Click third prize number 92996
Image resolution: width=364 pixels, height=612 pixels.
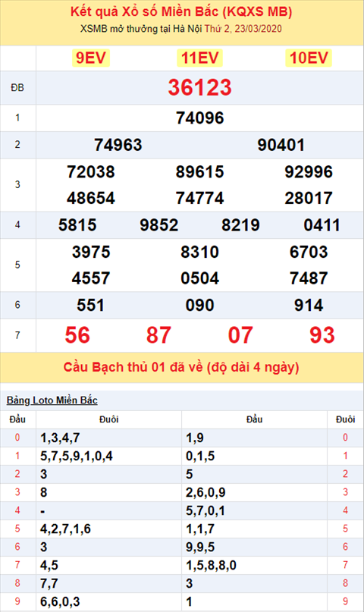point(309,171)
